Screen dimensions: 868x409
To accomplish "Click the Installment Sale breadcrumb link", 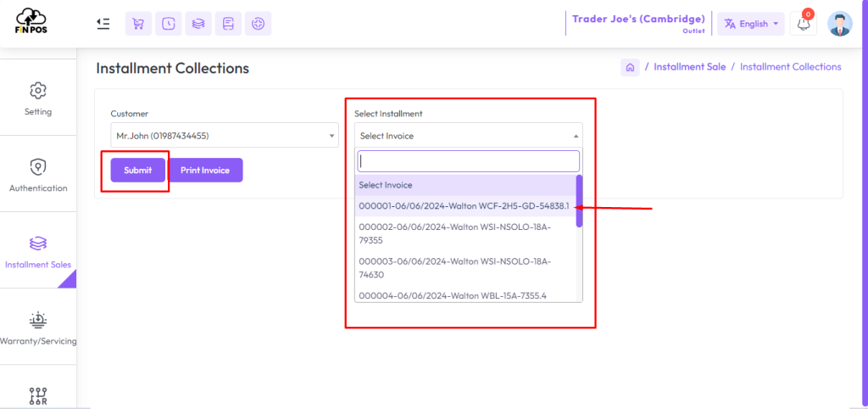I will tap(690, 67).
